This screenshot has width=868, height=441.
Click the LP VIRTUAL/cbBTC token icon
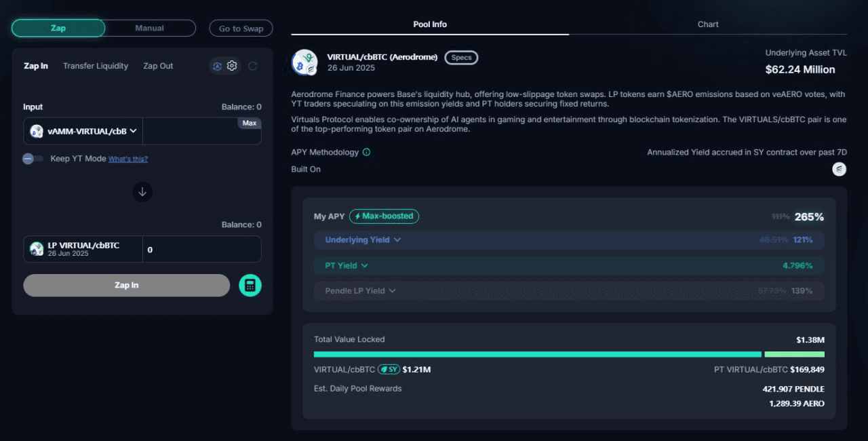pyautogui.click(x=37, y=249)
